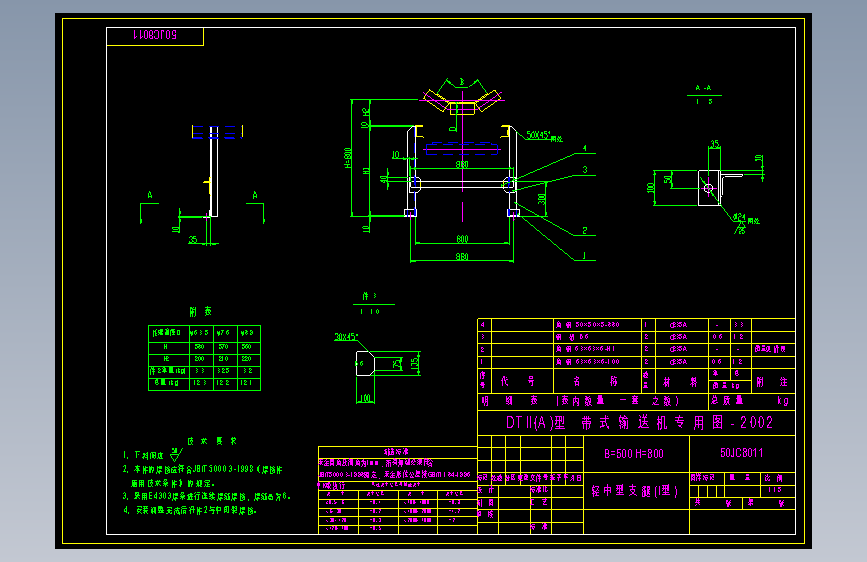867x562 pixels.
Task: Select the mirrored 50JC8011 label at top-left corner
Action: coord(155,35)
